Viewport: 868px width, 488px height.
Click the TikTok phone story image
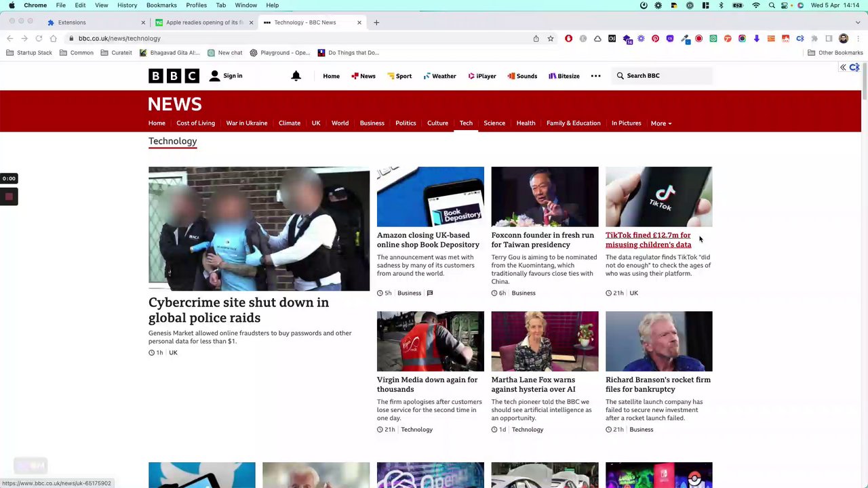point(659,197)
